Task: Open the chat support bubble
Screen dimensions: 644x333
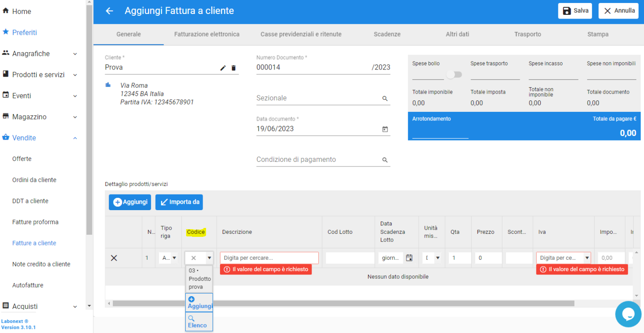Action: click(x=628, y=314)
